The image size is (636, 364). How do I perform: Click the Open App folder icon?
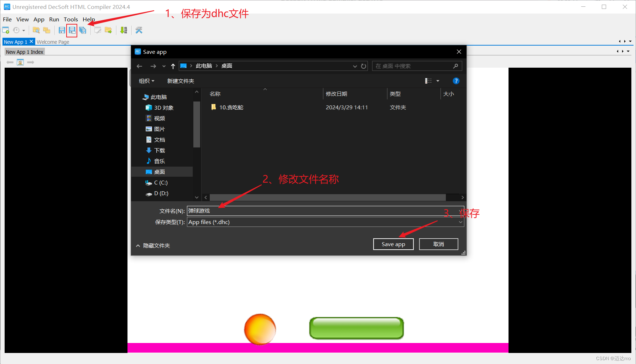[36, 30]
